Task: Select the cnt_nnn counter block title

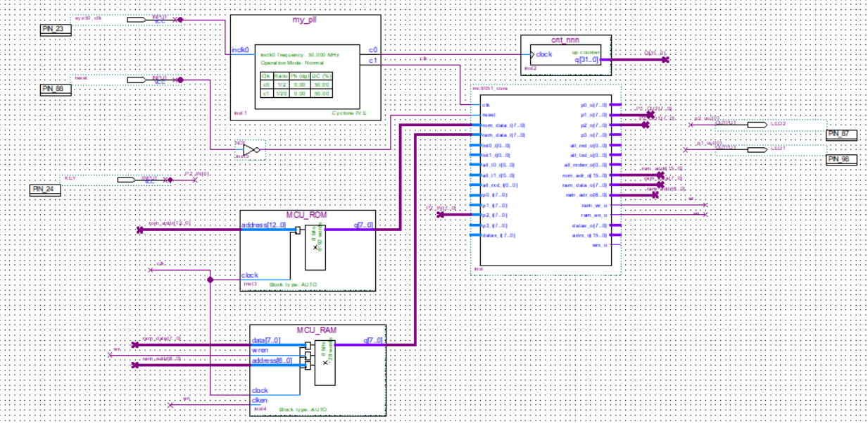Action: 566,41
